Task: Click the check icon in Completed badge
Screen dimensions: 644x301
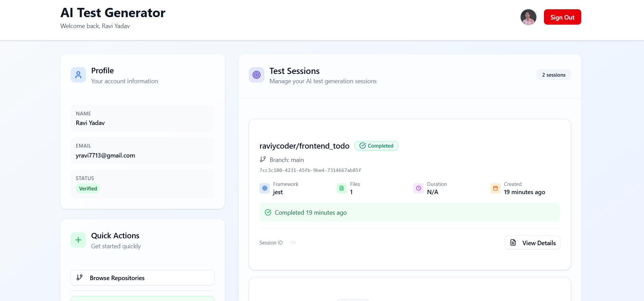Action: pos(363,146)
